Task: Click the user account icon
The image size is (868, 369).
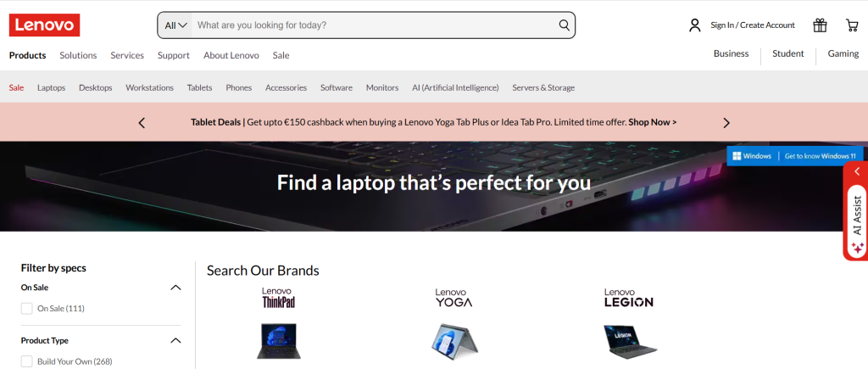Action: point(695,25)
